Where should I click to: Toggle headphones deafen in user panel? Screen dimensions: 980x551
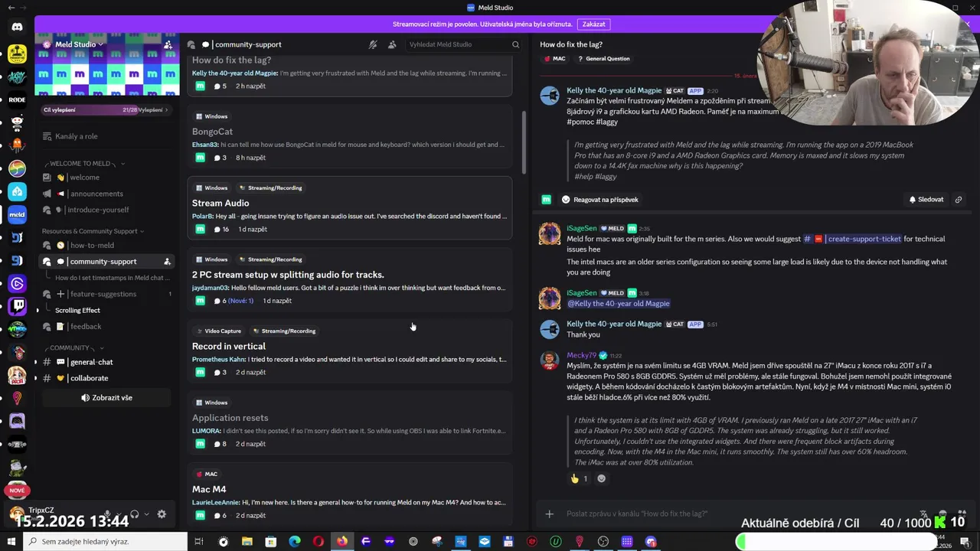pyautogui.click(x=135, y=514)
